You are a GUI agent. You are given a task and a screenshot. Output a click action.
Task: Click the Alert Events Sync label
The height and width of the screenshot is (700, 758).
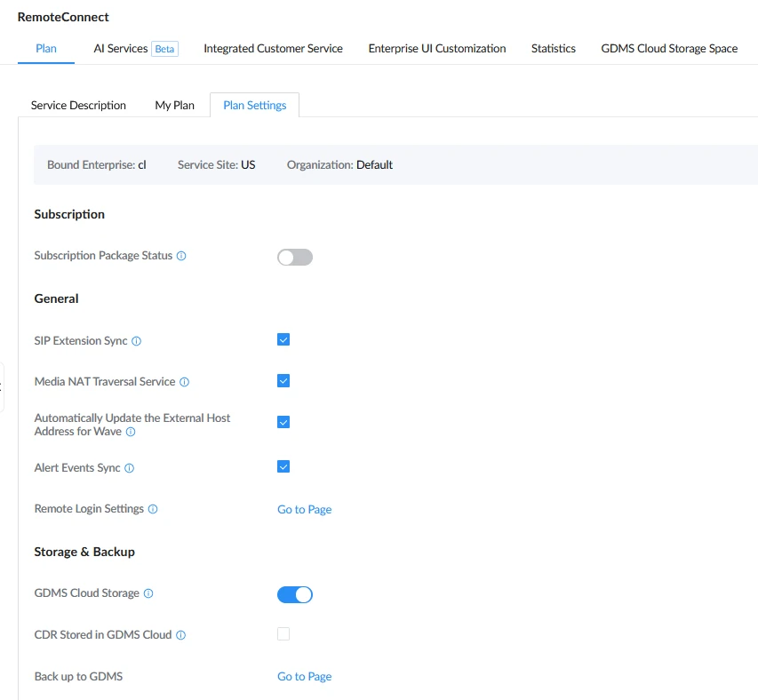tap(77, 467)
